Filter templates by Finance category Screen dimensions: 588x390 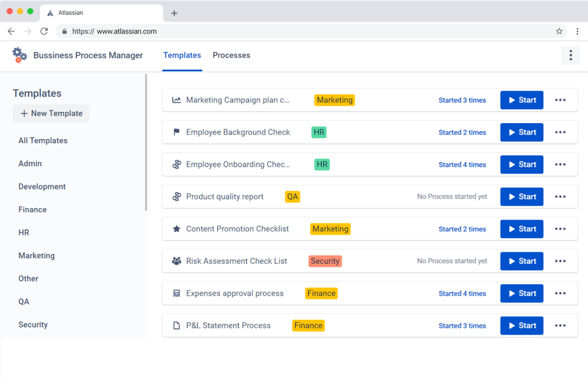pos(32,210)
